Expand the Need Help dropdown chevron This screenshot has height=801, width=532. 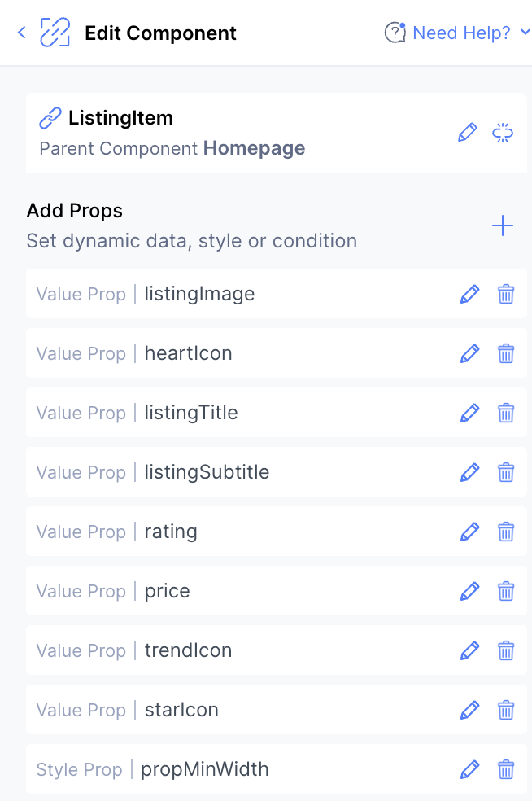[525, 33]
